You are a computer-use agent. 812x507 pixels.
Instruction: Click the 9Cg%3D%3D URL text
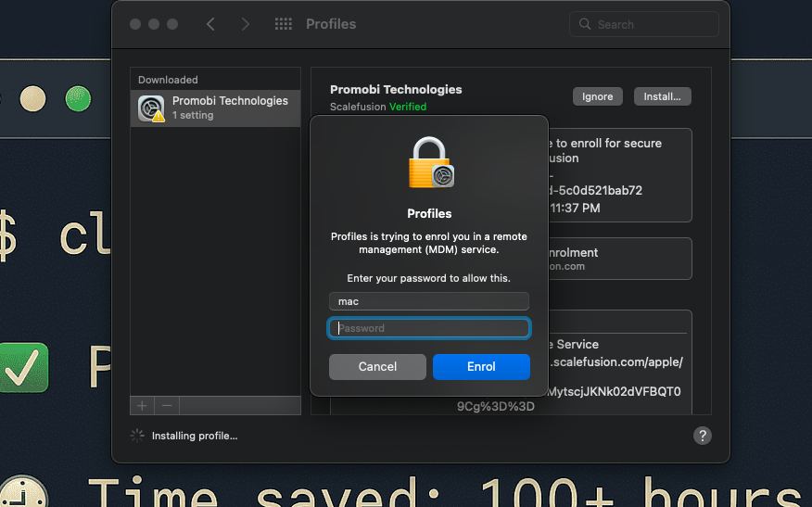[496, 407]
